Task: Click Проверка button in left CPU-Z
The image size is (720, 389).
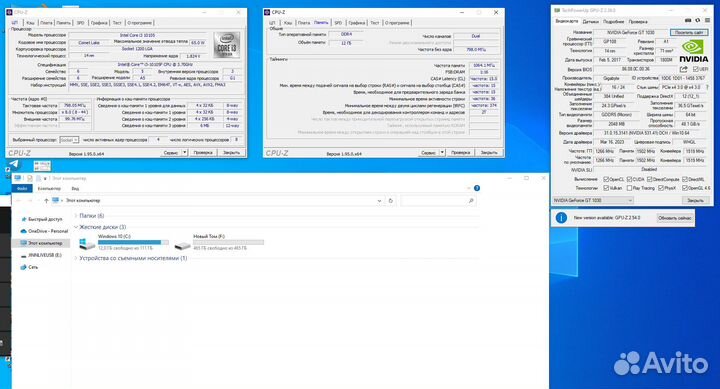Action: pyautogui.click(x=203, y=152)
